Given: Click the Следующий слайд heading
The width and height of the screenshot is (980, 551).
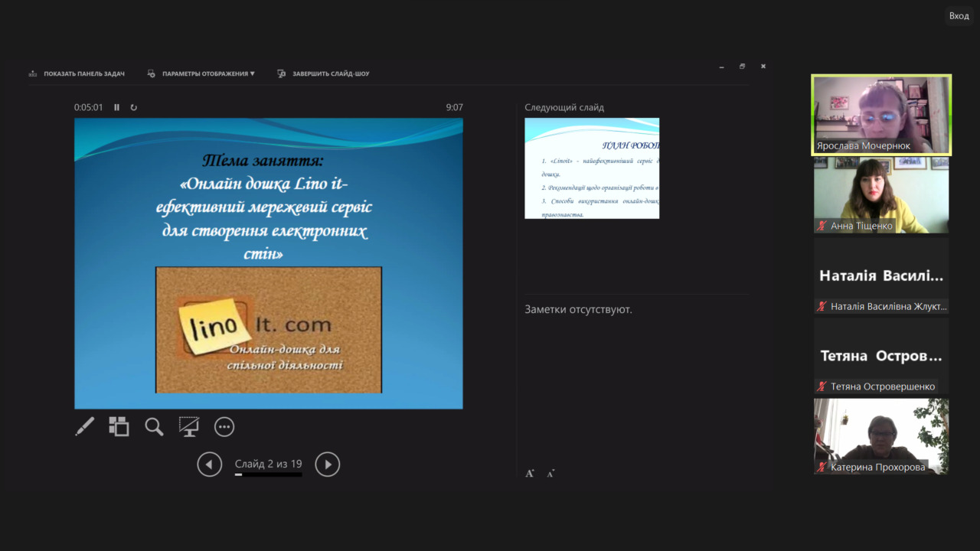Looking at the screenshot, I should (x=564, y=108).
